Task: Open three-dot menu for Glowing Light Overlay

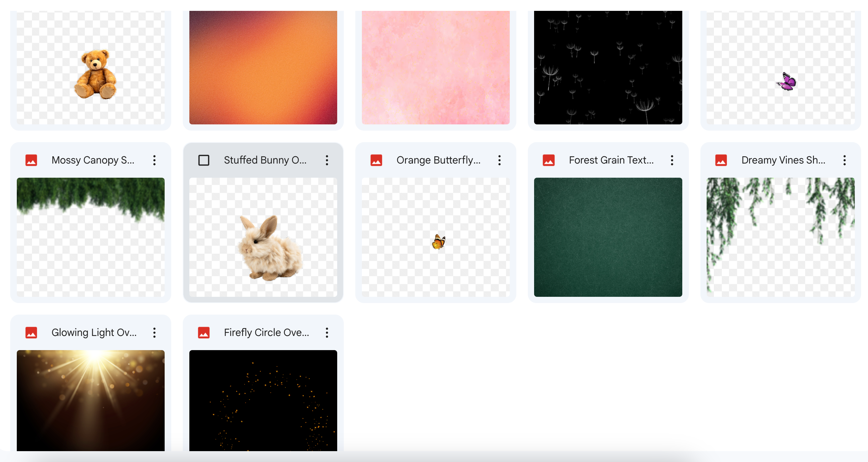Action: [154, 333]
